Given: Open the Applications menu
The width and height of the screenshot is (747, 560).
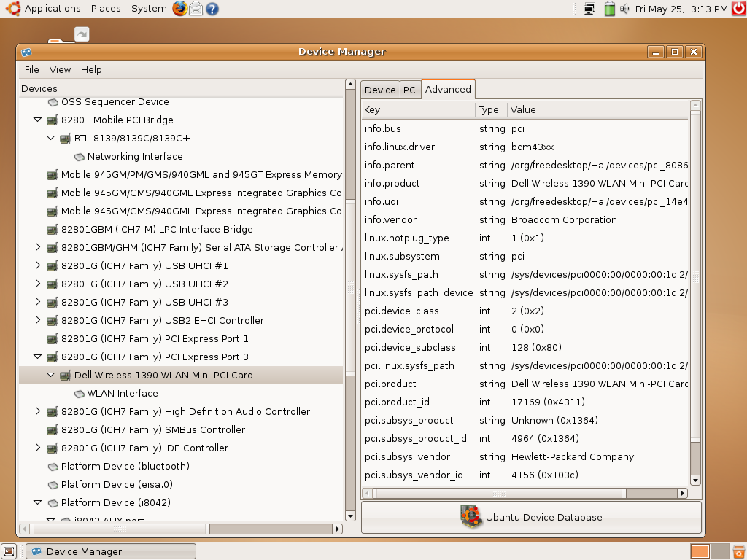Looking at the screenshot, I should 53,9.
